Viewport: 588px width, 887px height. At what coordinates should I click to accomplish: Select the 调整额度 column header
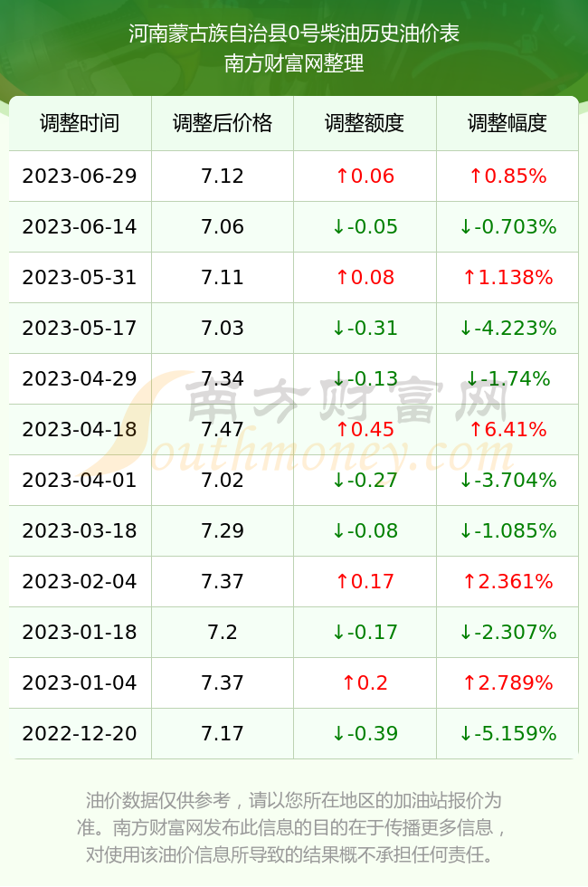pyautogui.click(x=365, y=123)
